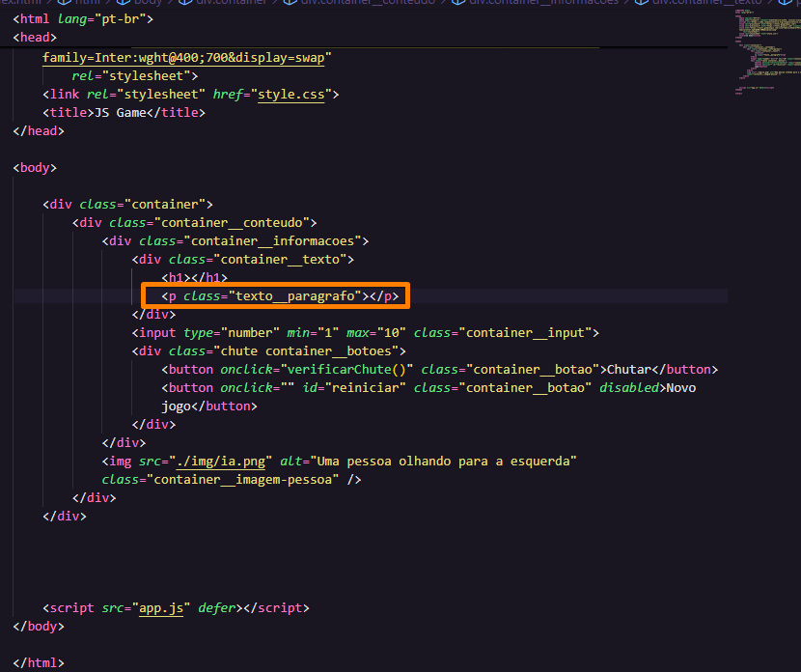Click the id value "reiniciar"
The image size is (801, 672).
pos(365,388)
